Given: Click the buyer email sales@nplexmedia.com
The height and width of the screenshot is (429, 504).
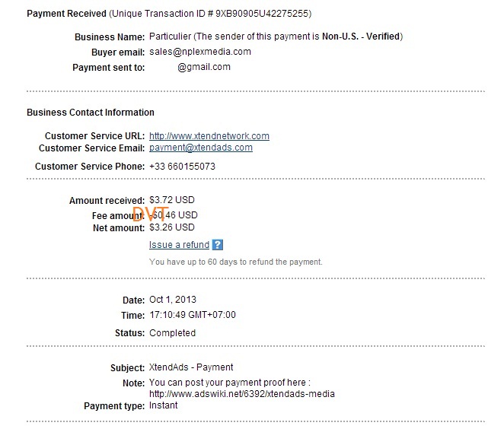Looking at the screenshot, I should 200,52.
